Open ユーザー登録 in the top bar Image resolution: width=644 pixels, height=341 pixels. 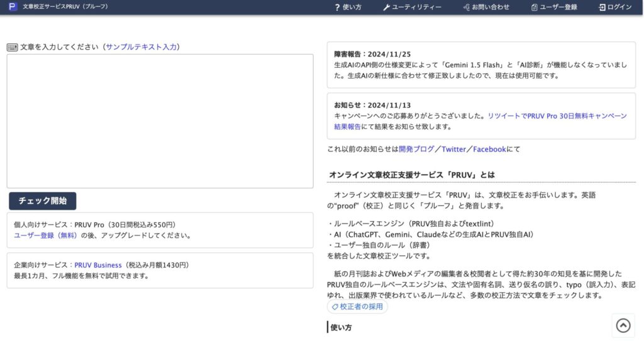pos(554,8)
